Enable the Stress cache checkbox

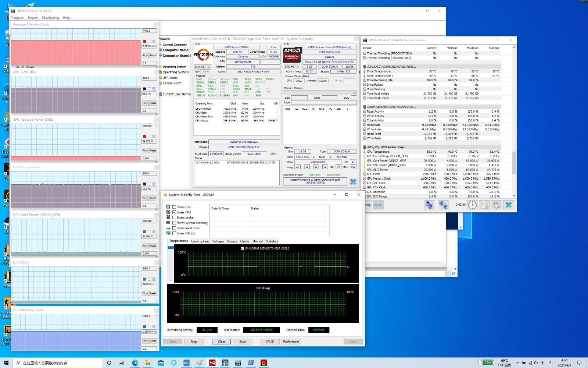pyautogui.click(x=174, y=217)
